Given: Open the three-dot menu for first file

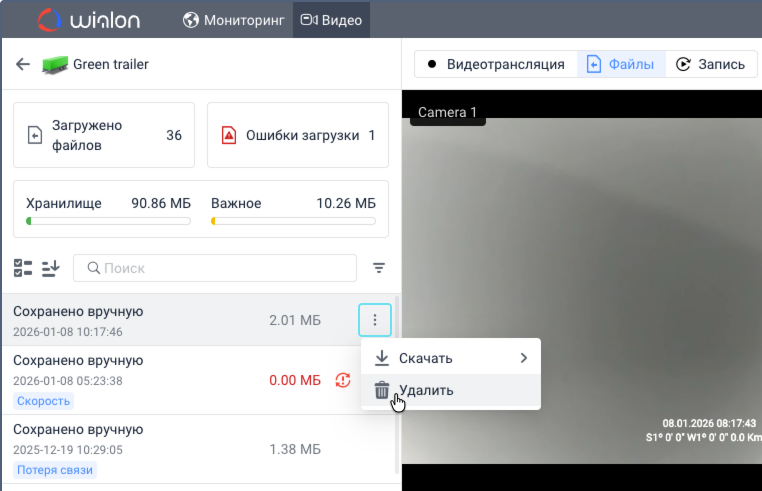Looking at the screenshot, I should (375, 320).
